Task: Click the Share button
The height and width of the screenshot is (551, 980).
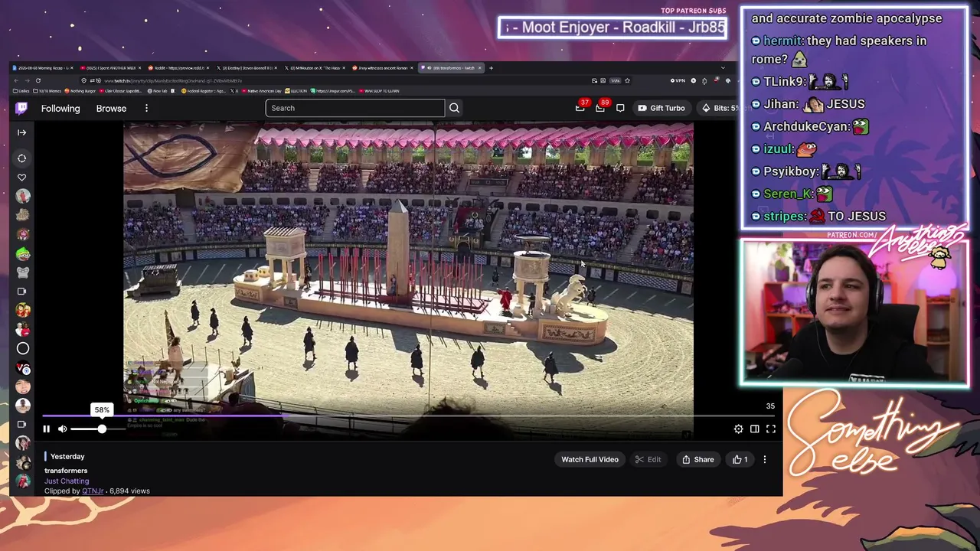Action: pos(697,459)
